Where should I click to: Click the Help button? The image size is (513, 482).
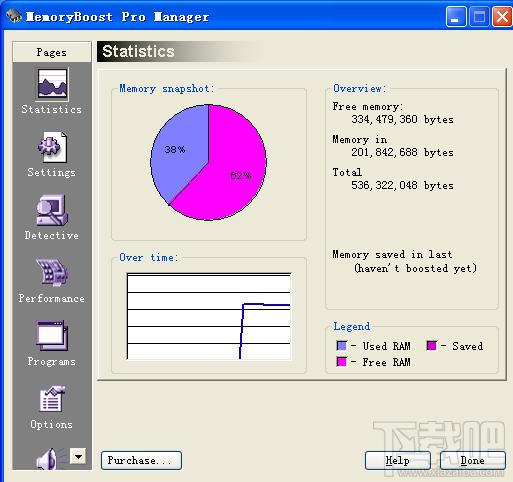(x=398, y=460)
